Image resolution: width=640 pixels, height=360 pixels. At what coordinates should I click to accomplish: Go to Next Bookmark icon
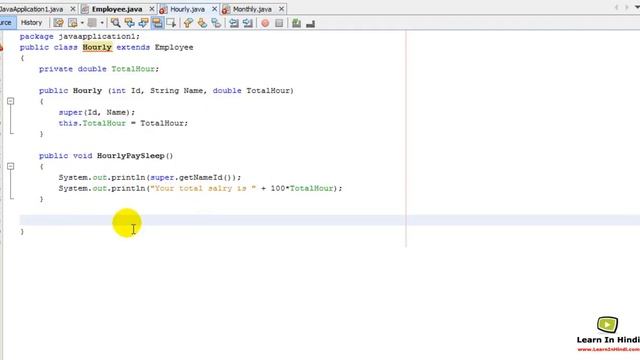coord(202,23)
